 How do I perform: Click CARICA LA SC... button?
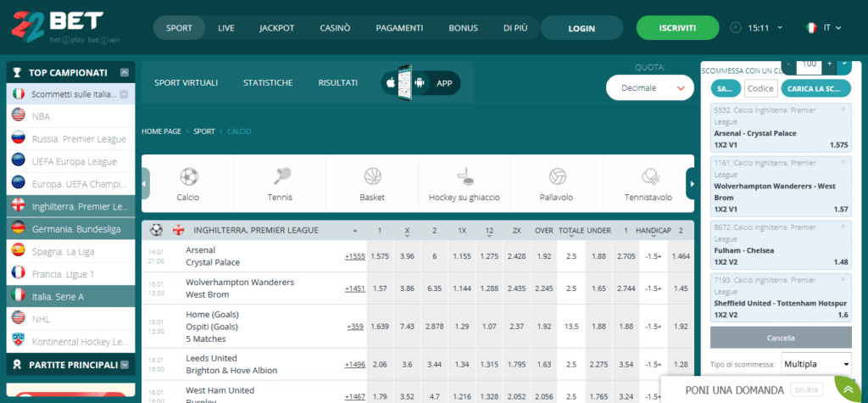[816, 89]
